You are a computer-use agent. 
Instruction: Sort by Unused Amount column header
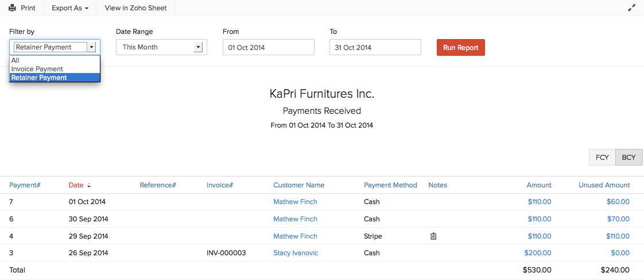(604, 185)
